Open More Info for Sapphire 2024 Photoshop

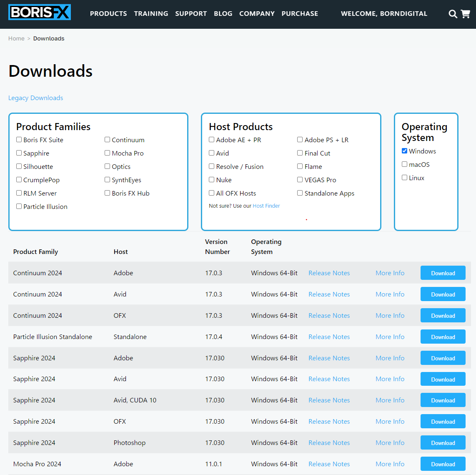coord(390,443)
